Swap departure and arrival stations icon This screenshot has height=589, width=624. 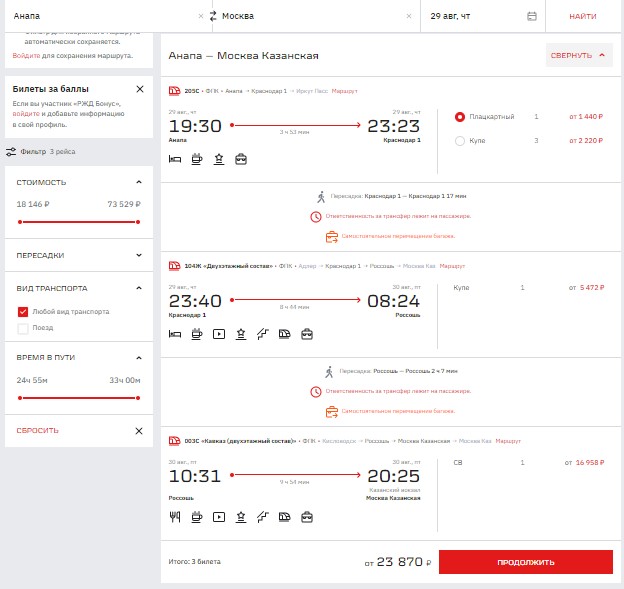[213, 16]
